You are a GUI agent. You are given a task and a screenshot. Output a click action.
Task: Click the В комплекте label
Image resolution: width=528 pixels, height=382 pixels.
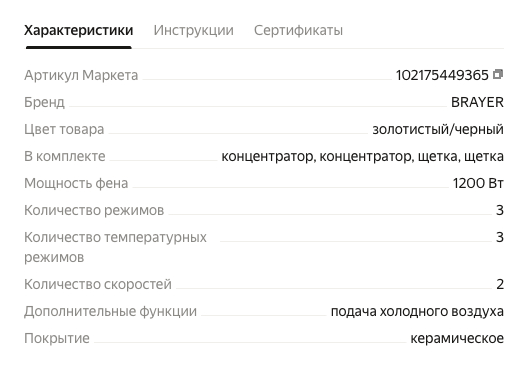coord(65,156)
